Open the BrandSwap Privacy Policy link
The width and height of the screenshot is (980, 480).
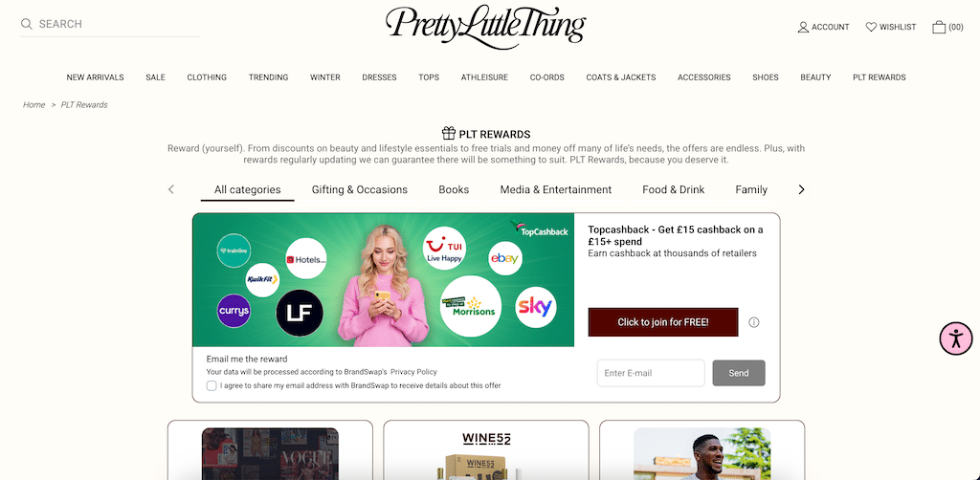(x=413, y=372)
